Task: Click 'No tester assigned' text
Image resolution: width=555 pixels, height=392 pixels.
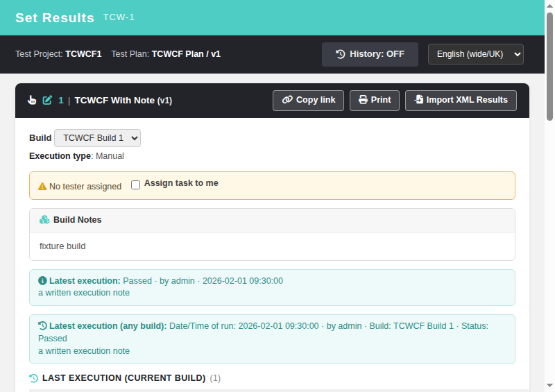Action: coord(85,187)
